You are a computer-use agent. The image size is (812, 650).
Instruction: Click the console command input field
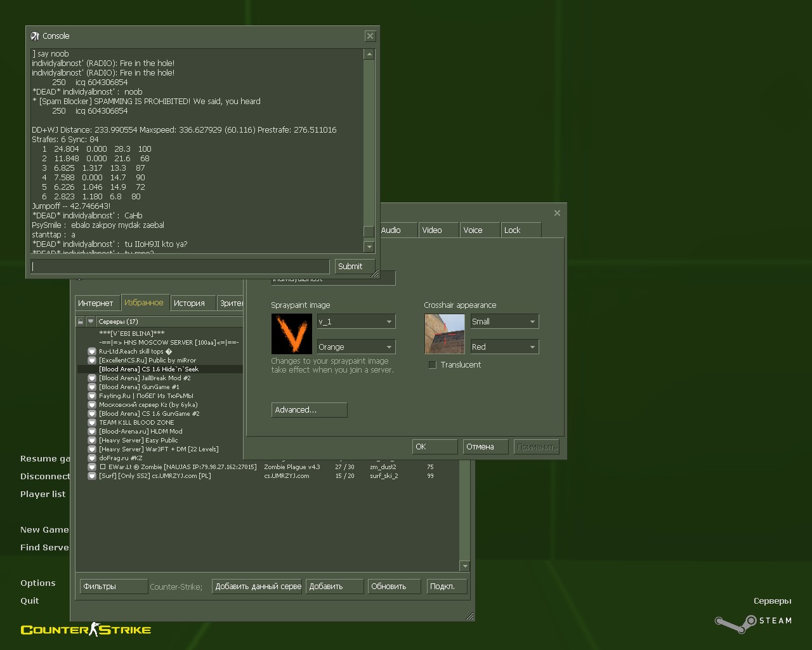pos(181,267)
